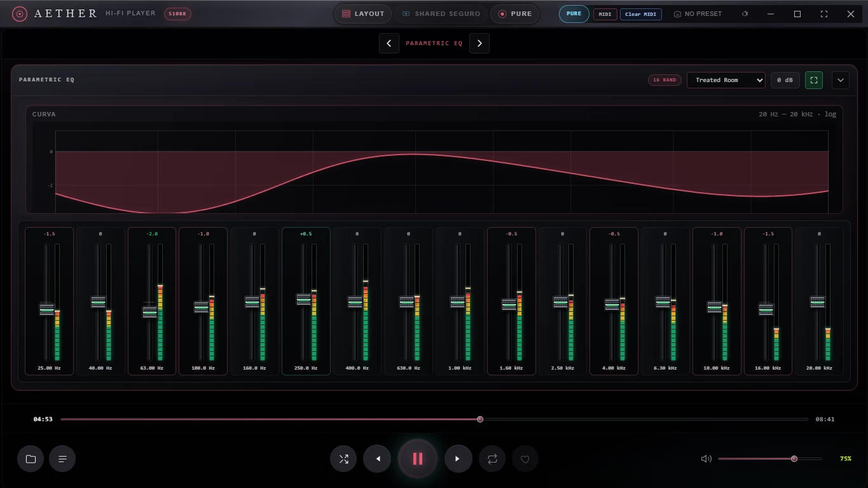868x488 pixels.
Task: Click the 20 Hz — 20 kHz · log label
Action: click(x=797, y=115)
